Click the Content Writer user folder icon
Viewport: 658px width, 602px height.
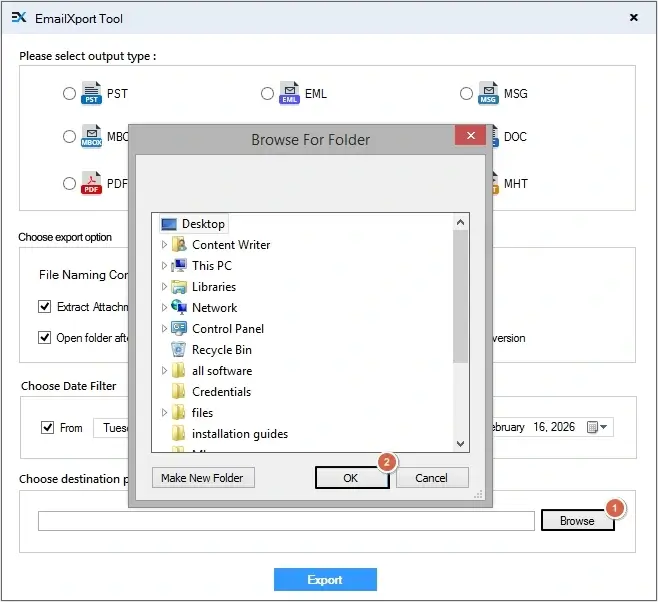[179, 244]
